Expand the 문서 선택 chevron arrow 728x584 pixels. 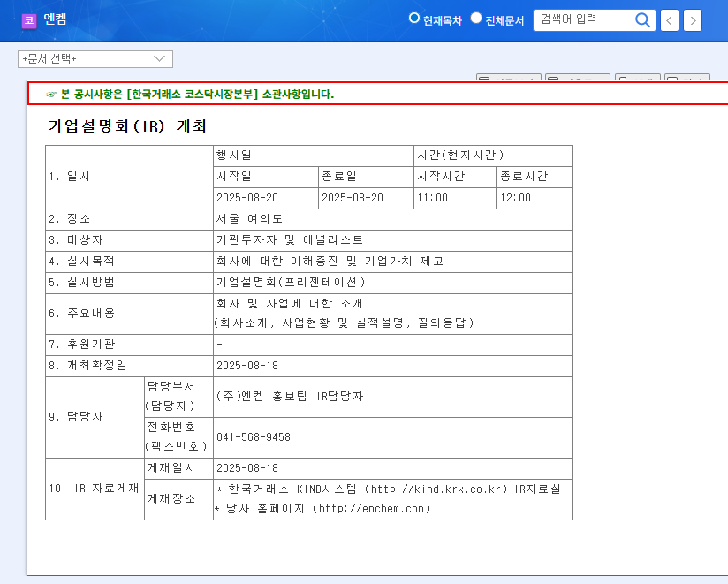coord(159,58)
